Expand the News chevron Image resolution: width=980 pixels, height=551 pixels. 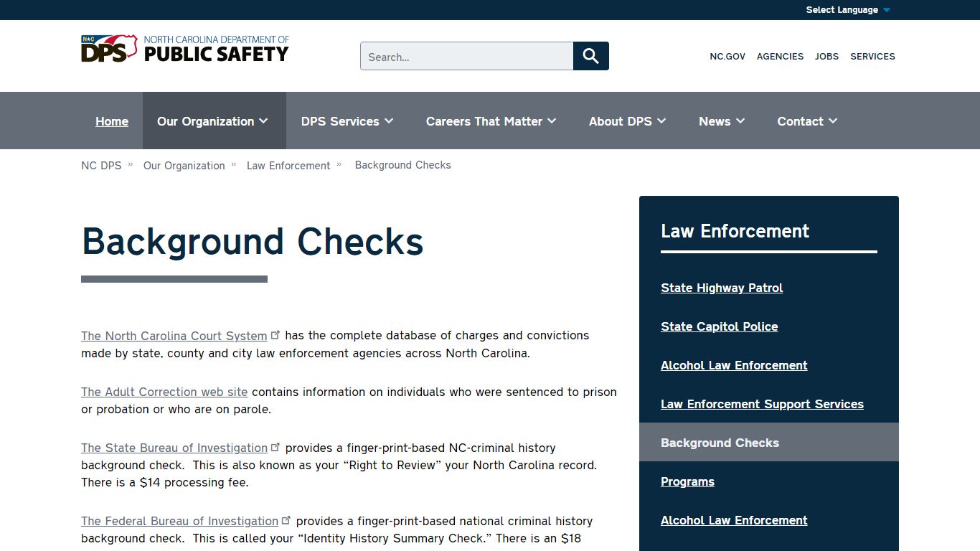(x=740, y=121)
